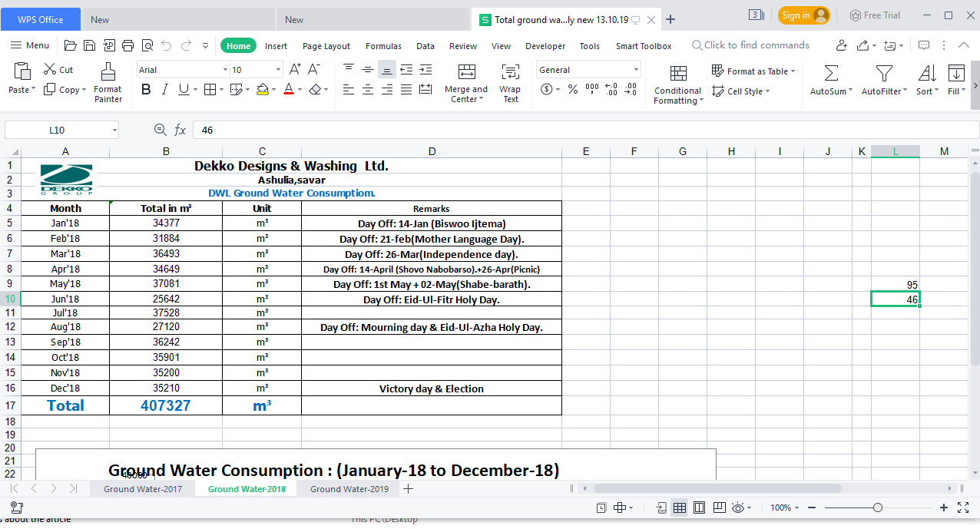Click the zoom slider handle

[878, 508]
